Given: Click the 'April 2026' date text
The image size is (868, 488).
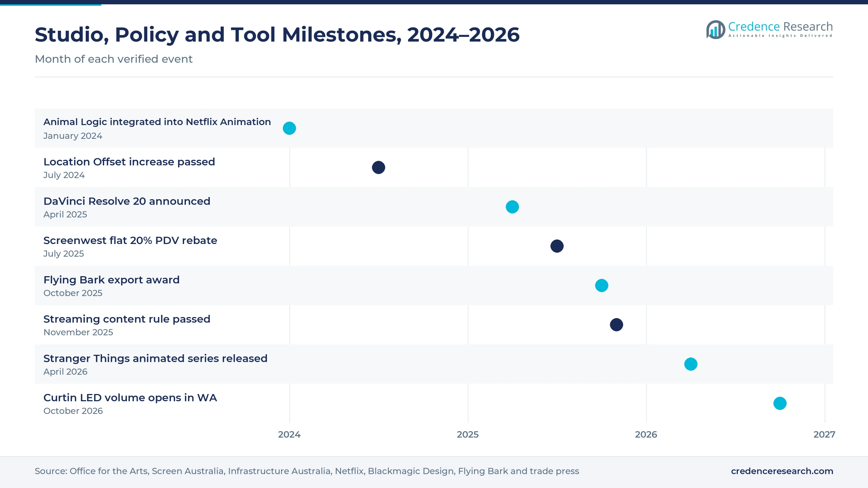Looking at the screenshot, I should (x=65, y=372).
